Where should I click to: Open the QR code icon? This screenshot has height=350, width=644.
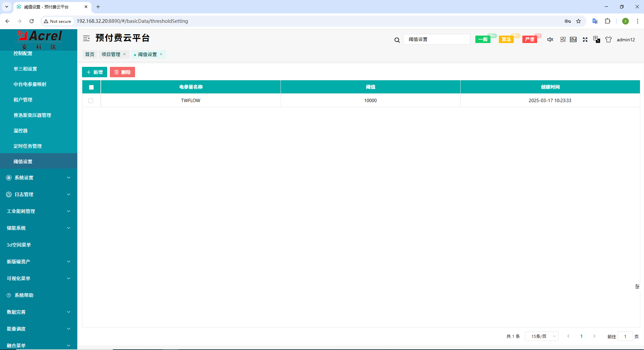pyautogui.click(x=563, y=40)
